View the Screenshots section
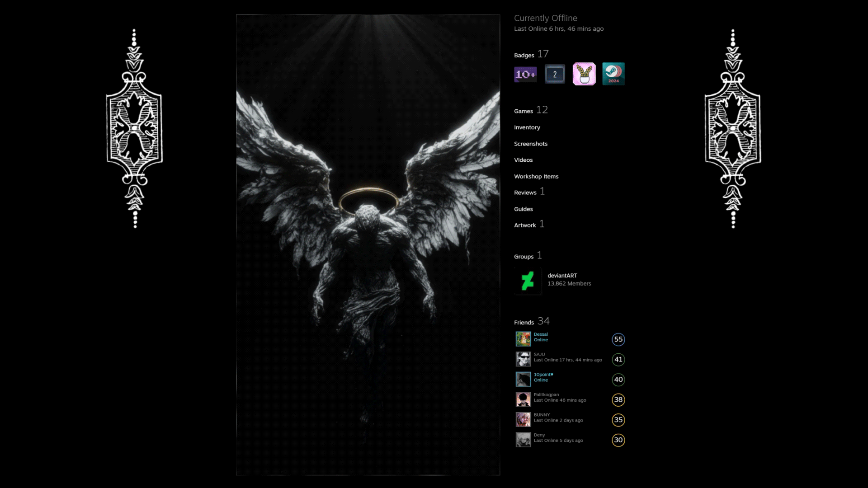 pyautogui.click(x=530, y=144)
